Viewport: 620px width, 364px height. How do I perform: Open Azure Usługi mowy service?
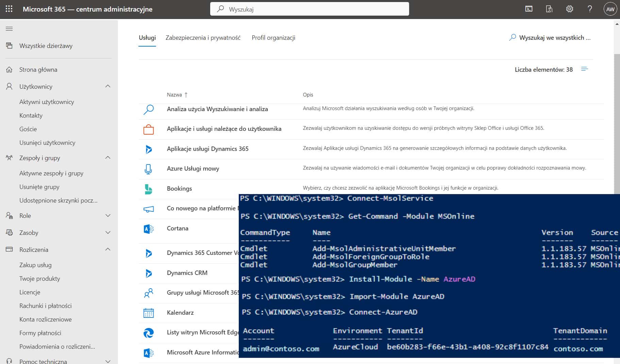(193, 169)
